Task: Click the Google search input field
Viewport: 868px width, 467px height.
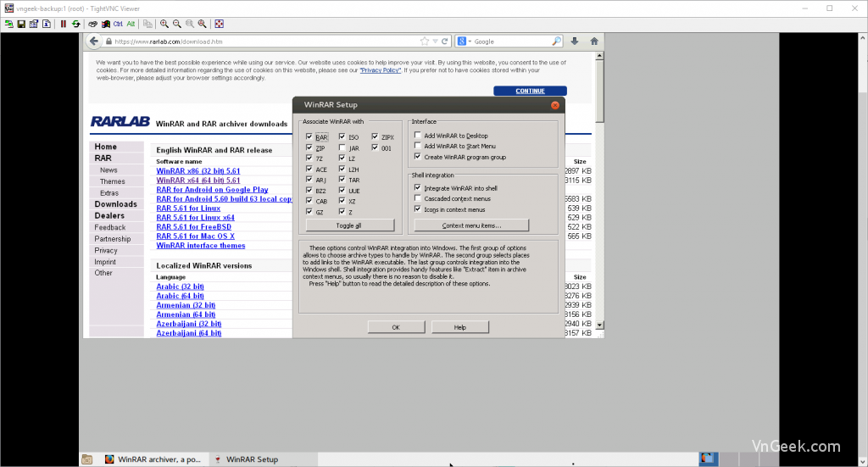Action: pos(511,42)
